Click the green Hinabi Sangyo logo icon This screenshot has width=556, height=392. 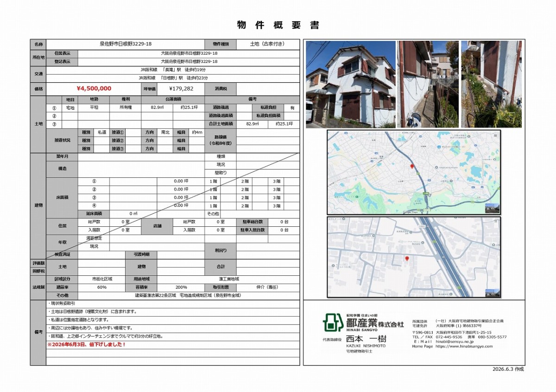tap(333, 323)
